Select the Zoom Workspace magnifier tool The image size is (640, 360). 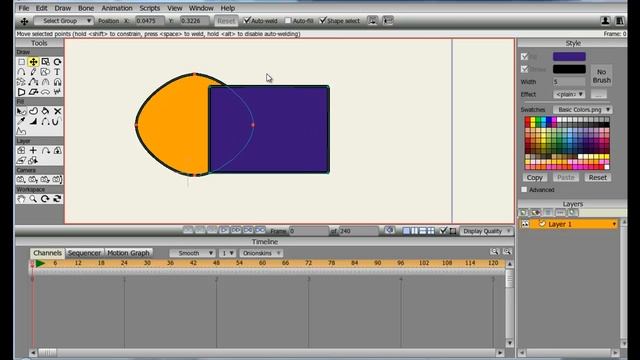[x=33, y=199]
